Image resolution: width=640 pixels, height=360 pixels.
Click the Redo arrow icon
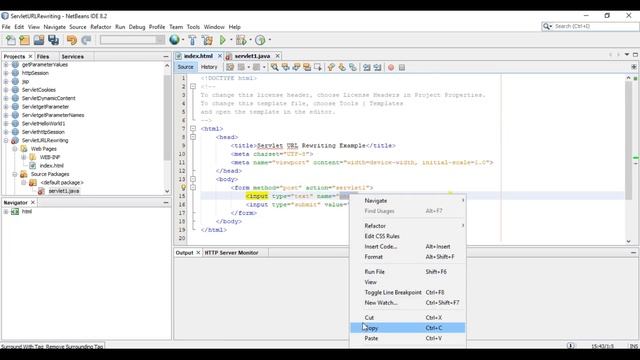86,40
